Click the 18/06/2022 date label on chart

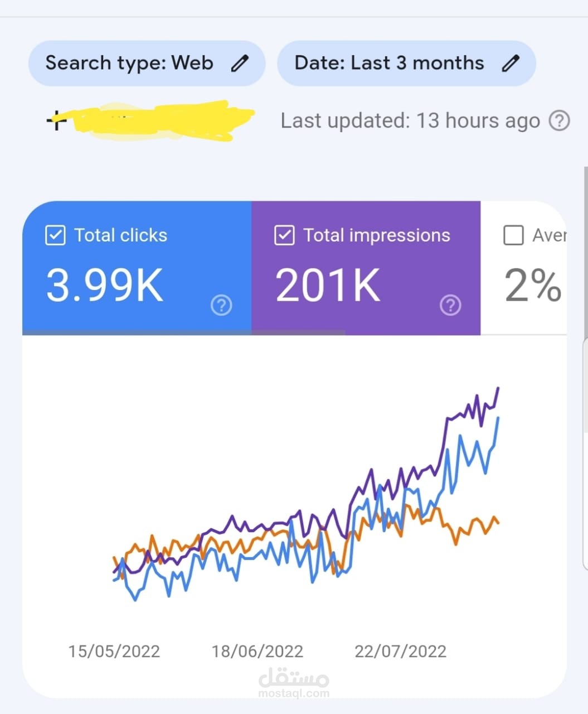[x=257, y=651]
